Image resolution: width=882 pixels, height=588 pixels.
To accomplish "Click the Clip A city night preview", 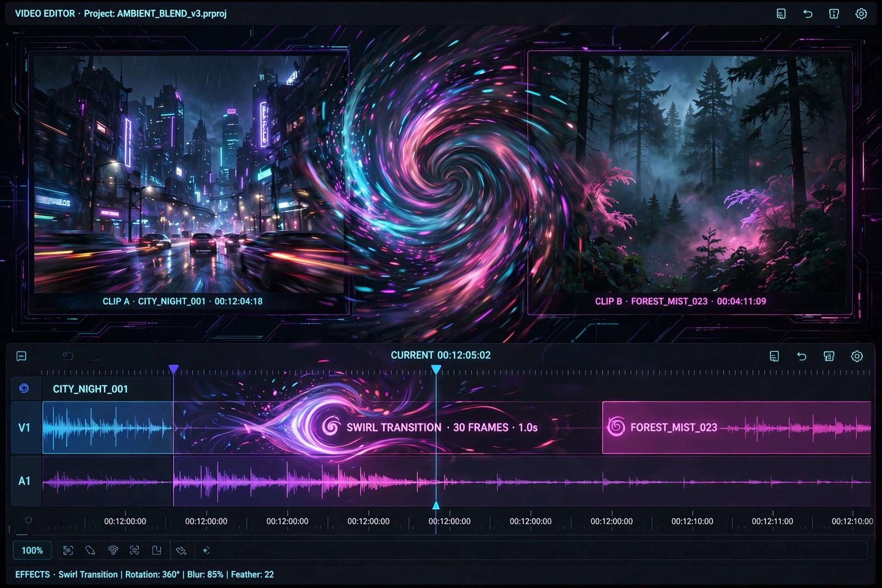I will tap(189, 175).
